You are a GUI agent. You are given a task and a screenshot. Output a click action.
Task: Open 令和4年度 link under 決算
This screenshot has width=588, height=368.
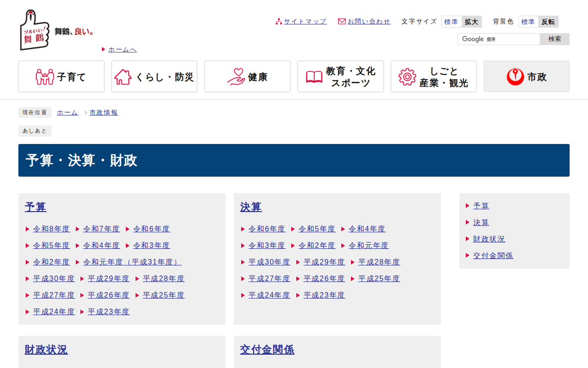coord(367,229)
